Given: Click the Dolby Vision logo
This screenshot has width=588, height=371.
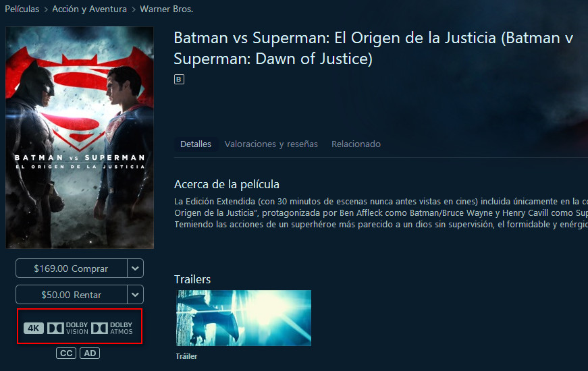Looking at the screenshot, I should pos(68,329).
